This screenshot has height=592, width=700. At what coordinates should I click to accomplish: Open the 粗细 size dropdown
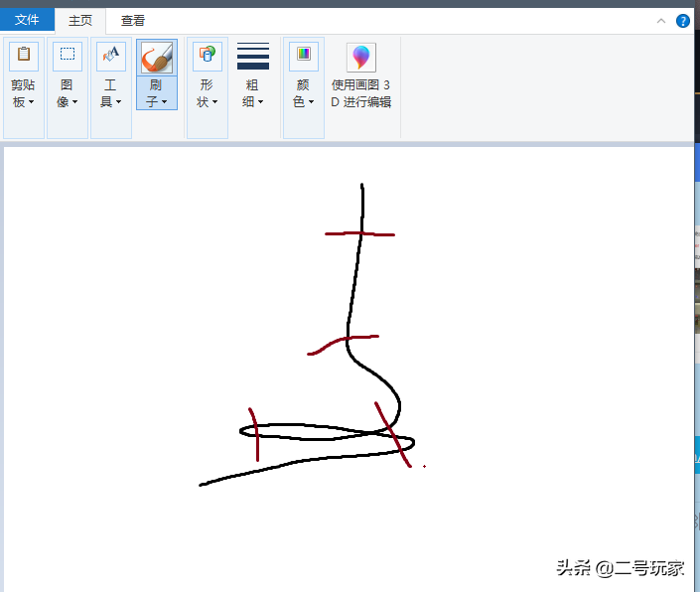tap(252, 93)
